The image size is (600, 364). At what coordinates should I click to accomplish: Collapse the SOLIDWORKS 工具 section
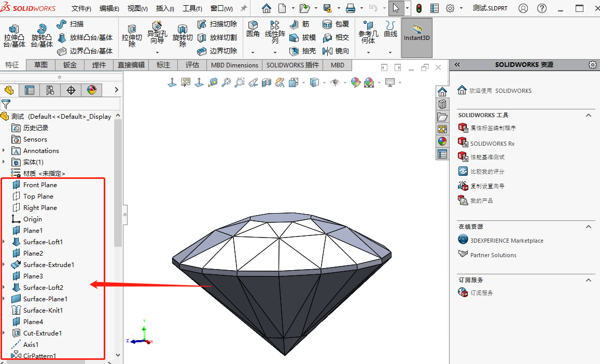coord(589,115)
